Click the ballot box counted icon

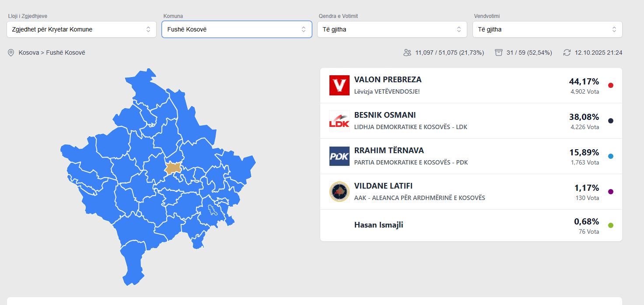coord(498,53)
